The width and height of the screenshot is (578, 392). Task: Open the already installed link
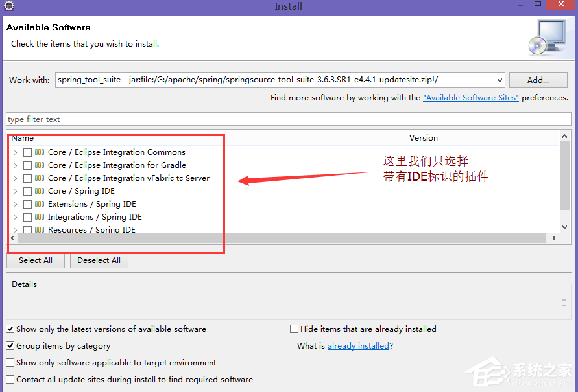(358, 345)
